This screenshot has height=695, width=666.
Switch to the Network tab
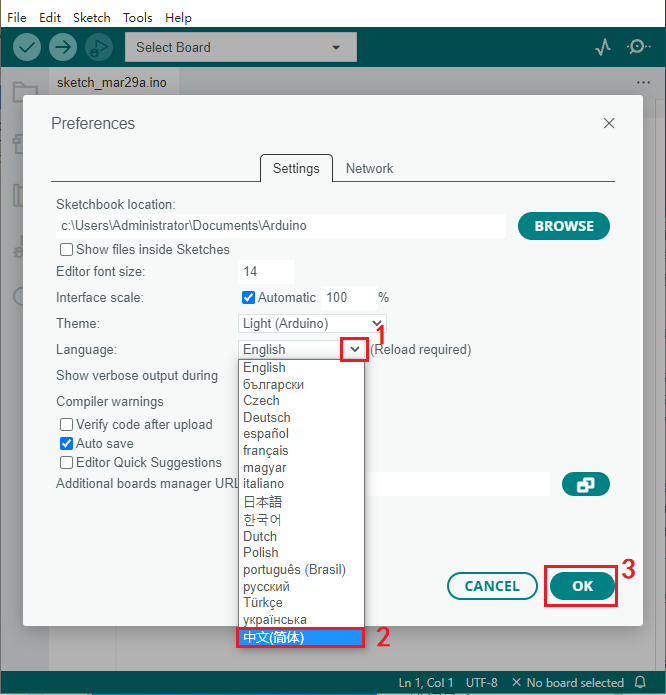coord(370,168)
